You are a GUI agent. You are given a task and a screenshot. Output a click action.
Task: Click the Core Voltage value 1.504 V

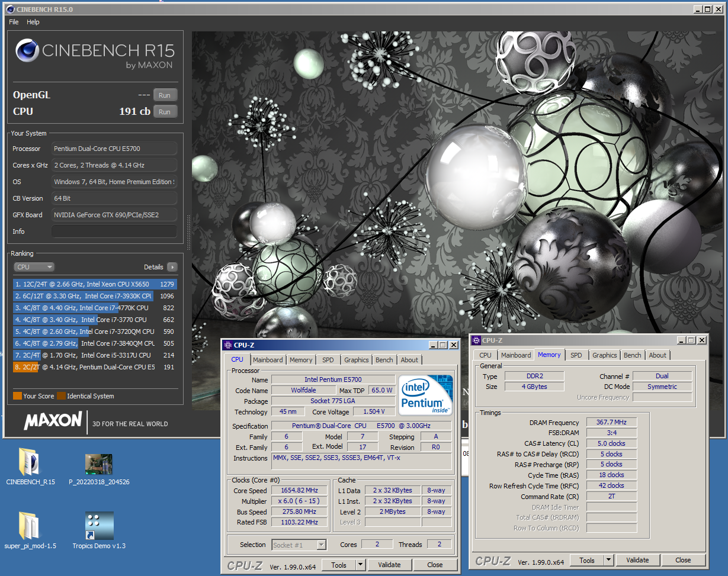pos(374,412)
